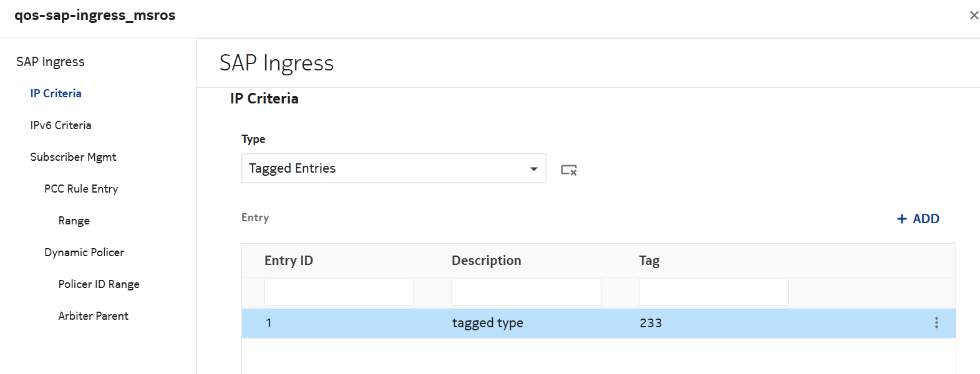Jump to Dynamic Policer section
Image resolution: width=980 pixels, height=374 pixels.
(84, 252)
